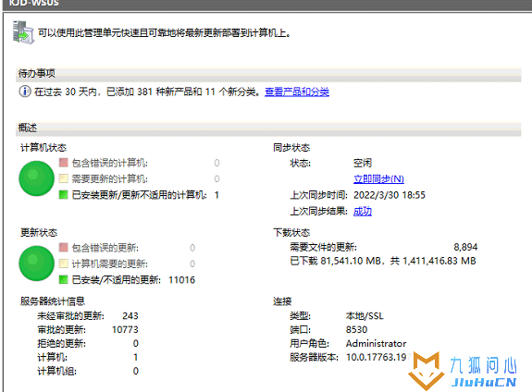
Task: Click the 拒绝的更新 row
Action: tap(88, 344)
